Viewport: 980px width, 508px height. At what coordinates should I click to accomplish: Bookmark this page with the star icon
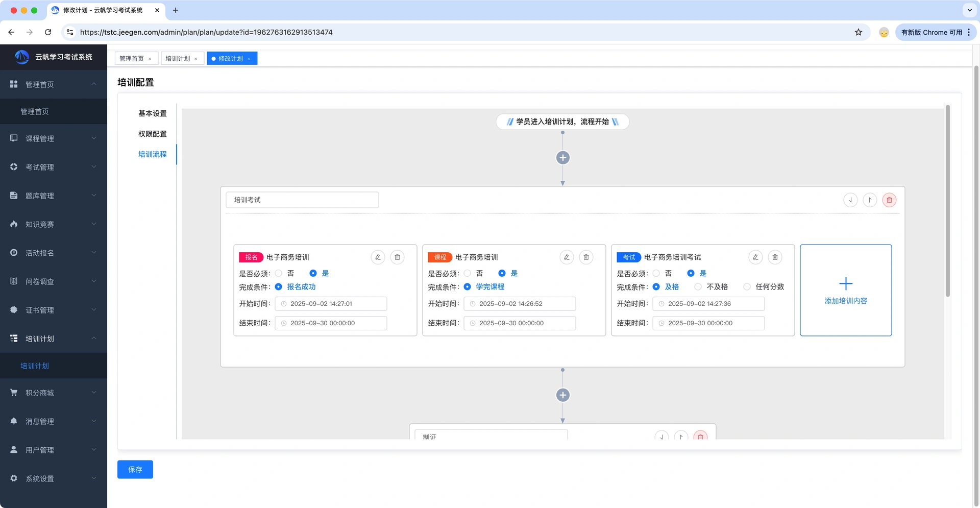click(x=859, y=32)
